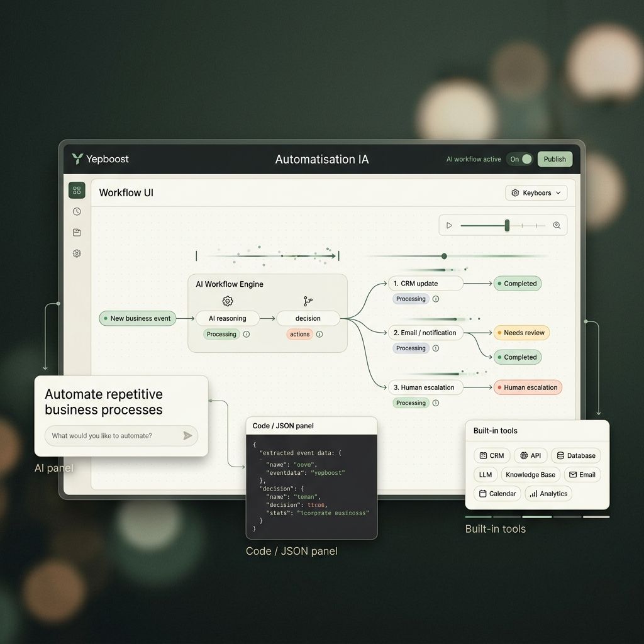Play the workflow simulation
The image size is (644, 644).
click(x=449, y=225)
